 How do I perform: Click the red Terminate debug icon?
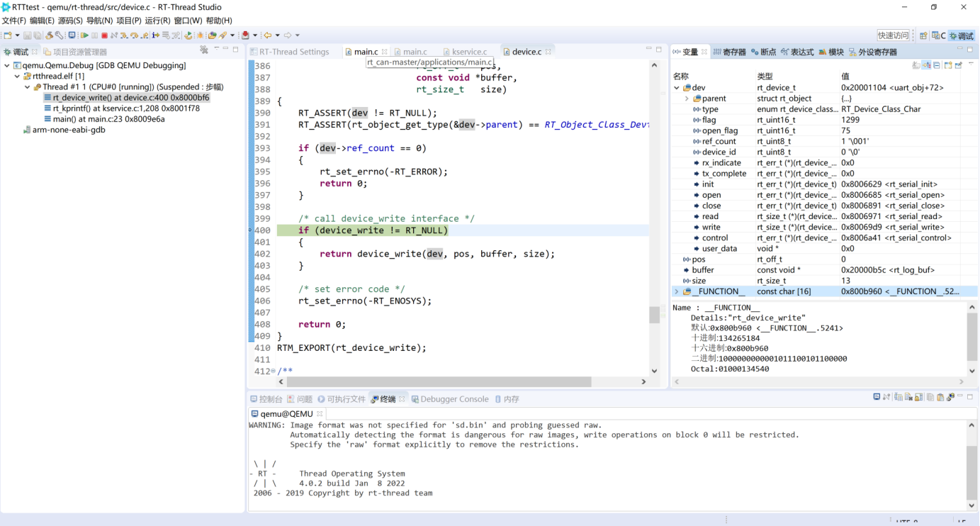click(x=104, y=35)
